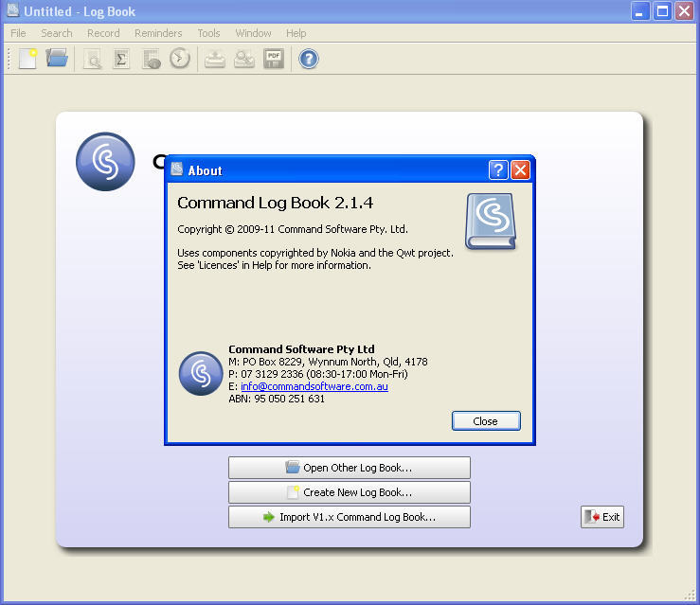
Task: Open the Reminders menu
Action: click(x=158, y=33)
